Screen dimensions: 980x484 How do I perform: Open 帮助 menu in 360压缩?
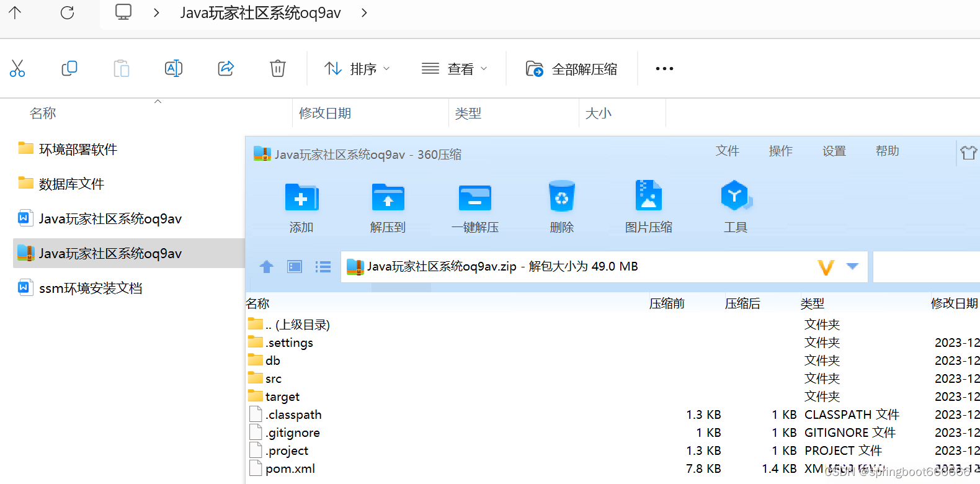pyautogui.click(x=888, y=151)
